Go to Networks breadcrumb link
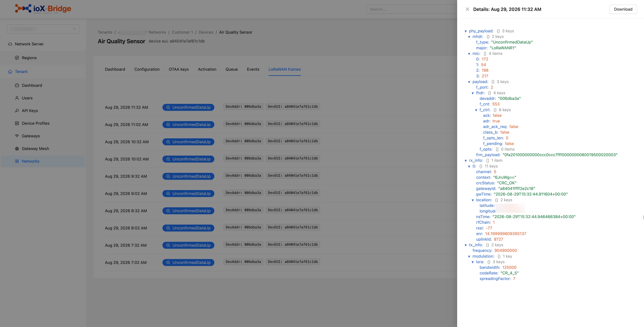Image resolution: width=644 pixels, height=327 pixels. 157,32
